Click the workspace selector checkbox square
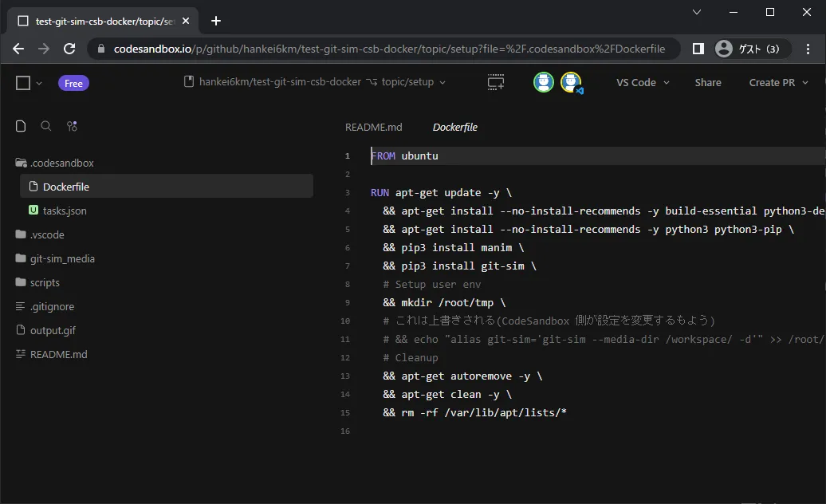 pyautogui.click(x=22, y=82)
